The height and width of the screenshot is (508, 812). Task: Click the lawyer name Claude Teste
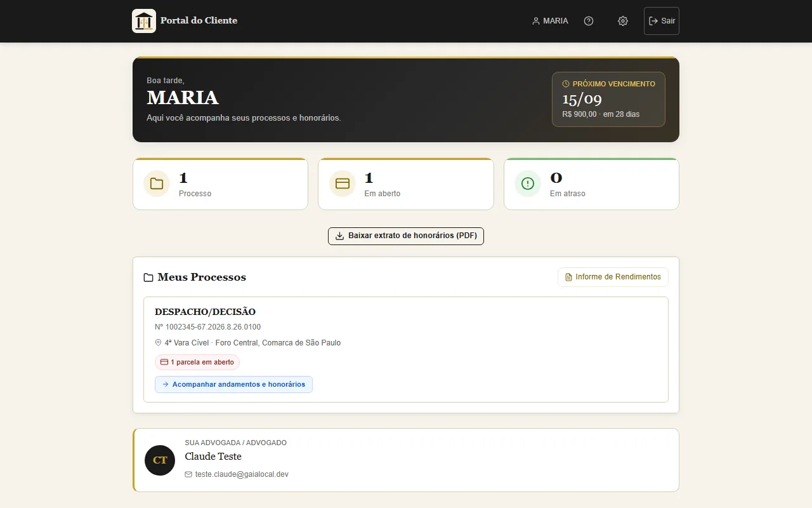(x=213, y=457)
